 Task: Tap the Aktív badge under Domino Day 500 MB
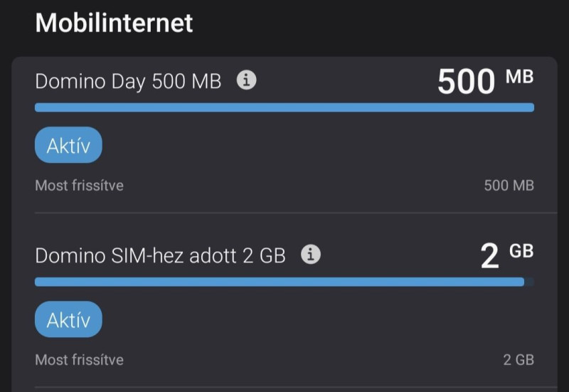point(68,145)
